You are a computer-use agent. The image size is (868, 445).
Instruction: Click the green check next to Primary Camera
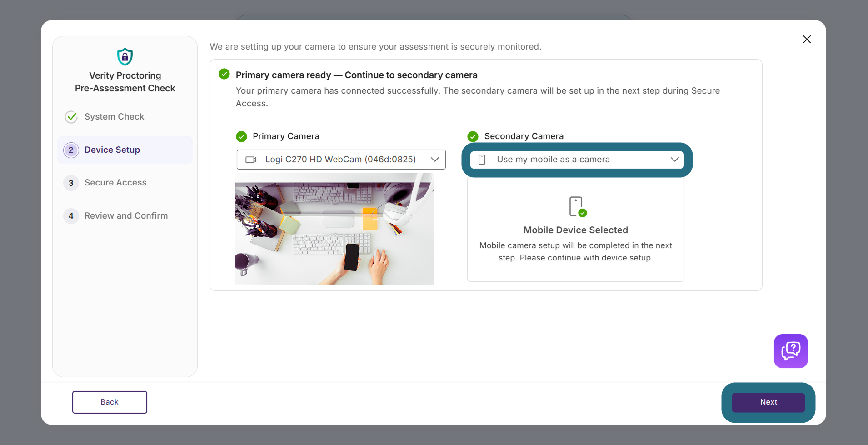(x=241, y=136)
